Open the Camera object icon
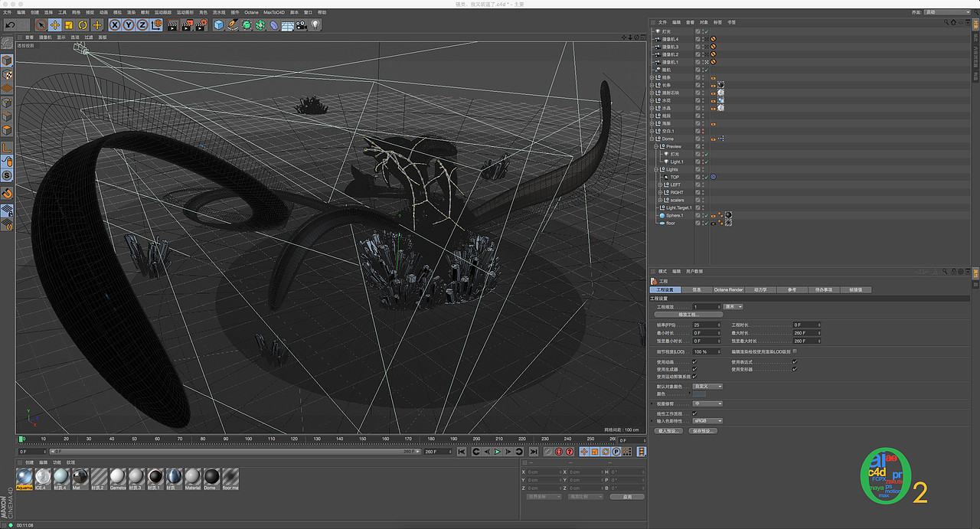This screenshot has width=980, height=529. (301, 25)
